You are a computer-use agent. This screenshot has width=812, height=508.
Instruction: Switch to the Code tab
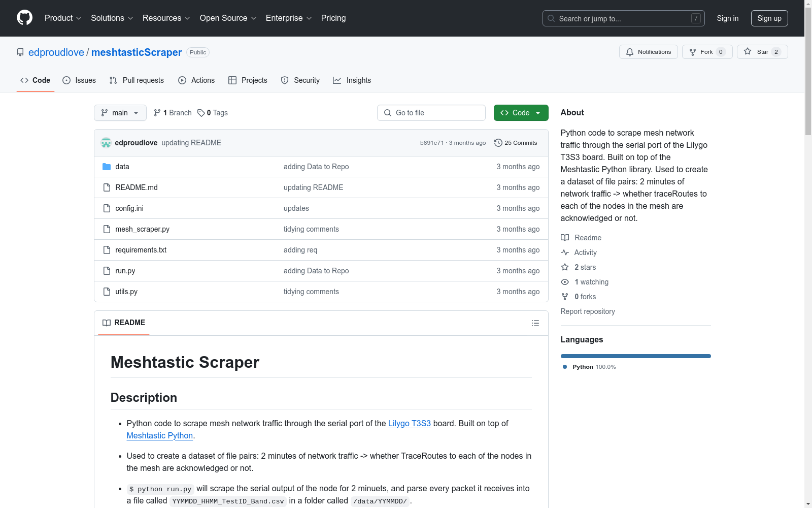coord(36,80)
